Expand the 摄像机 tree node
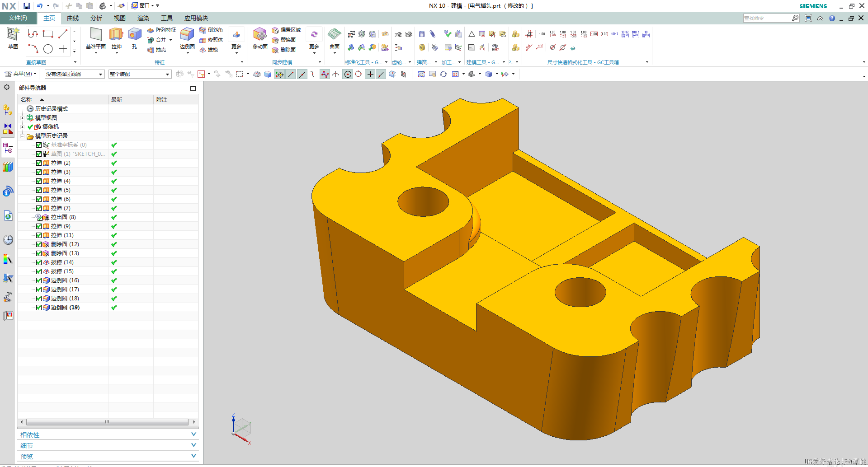 click(x=22, y=127)
